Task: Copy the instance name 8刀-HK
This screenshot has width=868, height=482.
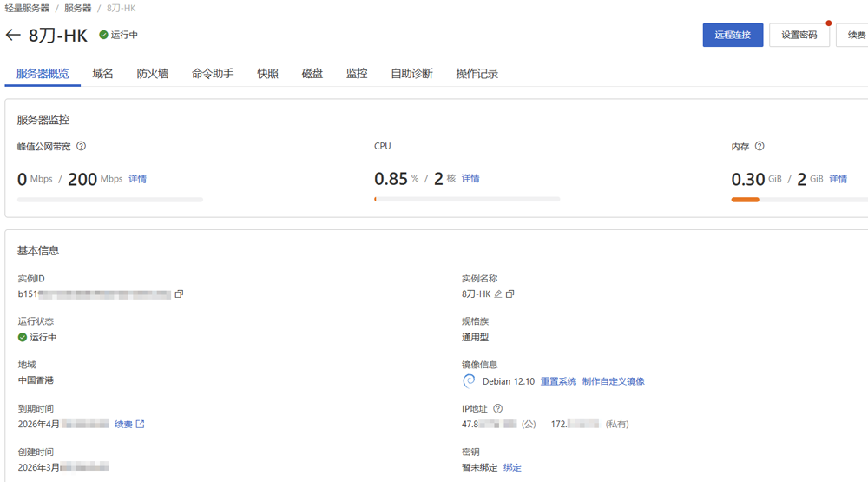Action: [x=510, y=294]
